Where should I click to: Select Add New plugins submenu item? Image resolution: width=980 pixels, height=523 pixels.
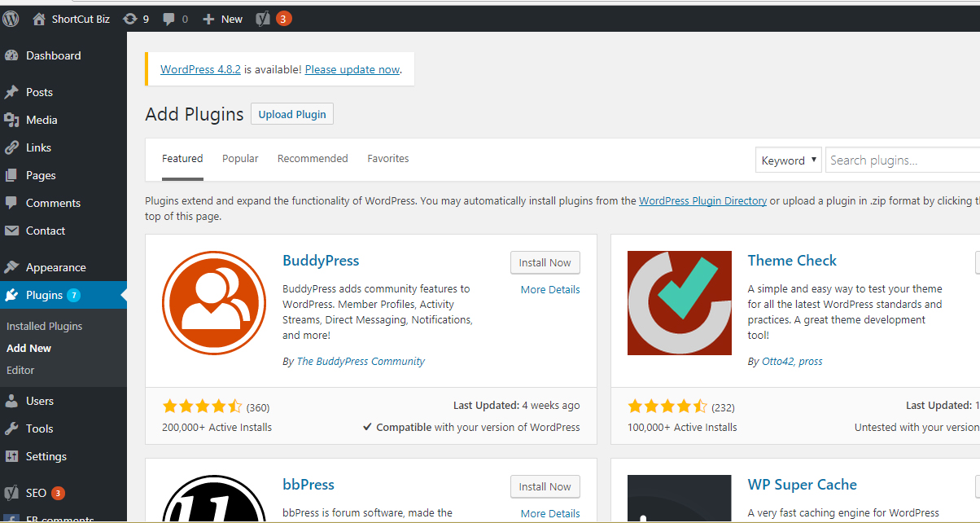click(28, 348)
